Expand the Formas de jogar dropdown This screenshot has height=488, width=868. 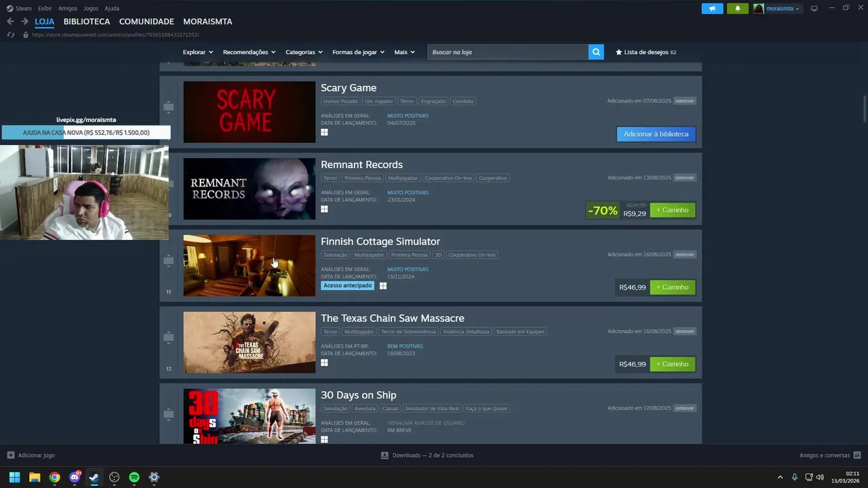tap(358, 52)
